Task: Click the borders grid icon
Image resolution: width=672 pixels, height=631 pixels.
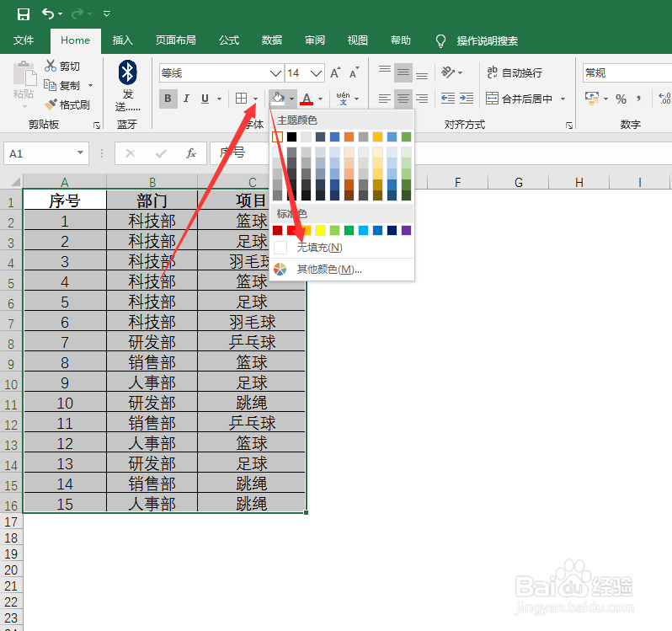Action: 242,99
